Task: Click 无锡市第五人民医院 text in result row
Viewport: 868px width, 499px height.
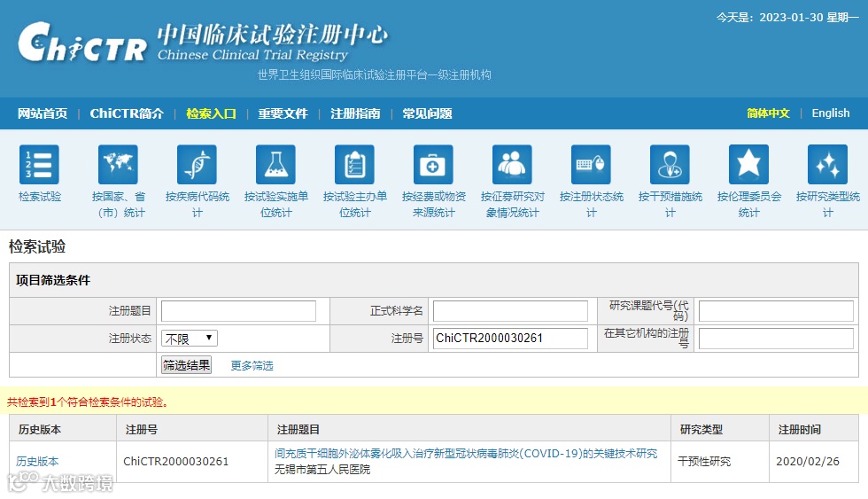Action: [322, 470]
